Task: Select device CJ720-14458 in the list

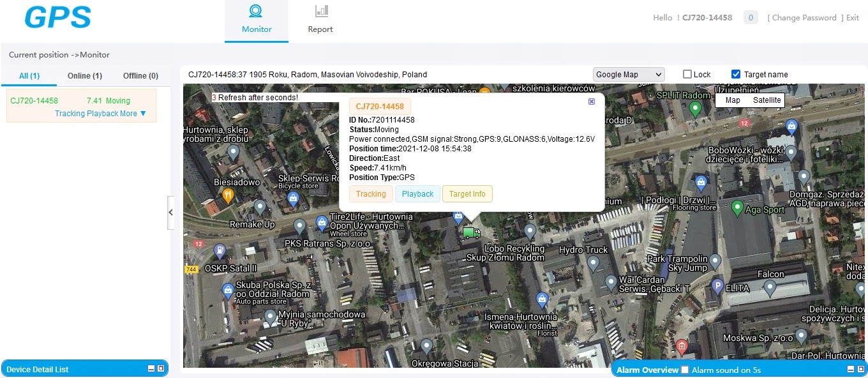Action: pyautogui.click(x=34, y=101)
